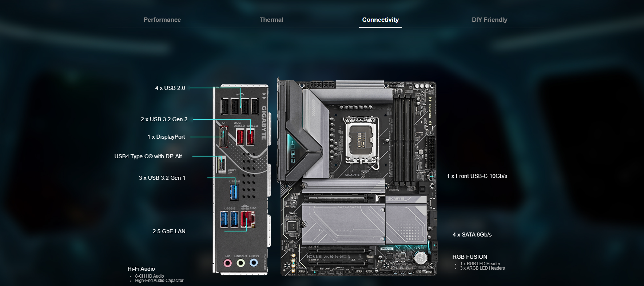Click '1 x Front USB-C 10Gb/s' label
The image size is (644, 286).
[x=477, y=176]
